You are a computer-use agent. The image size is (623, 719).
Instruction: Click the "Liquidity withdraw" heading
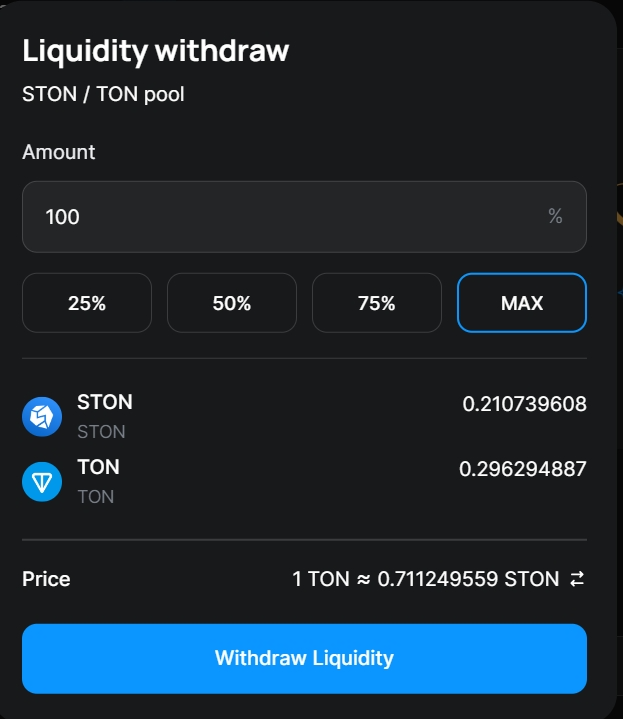(x=155, y=50)
